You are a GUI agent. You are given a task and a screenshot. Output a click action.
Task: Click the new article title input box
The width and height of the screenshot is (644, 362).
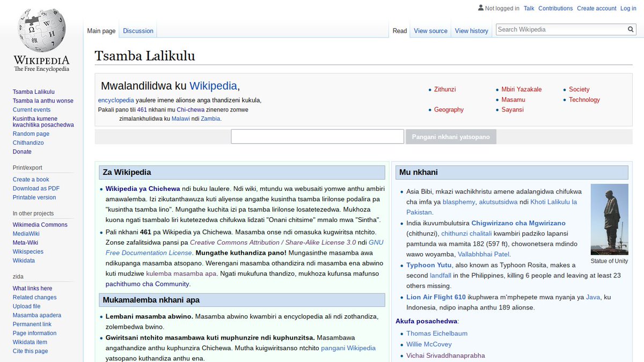point(317,137)
